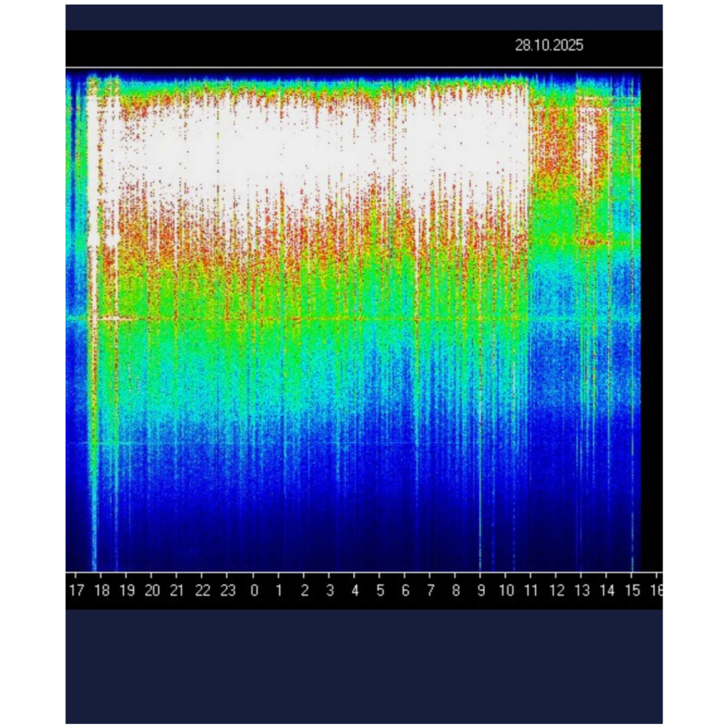This screenshot has height=728, width=728.
Task: Pick hour 9 on the time axis
Action: pyautogui.click(x=481, y=591)
